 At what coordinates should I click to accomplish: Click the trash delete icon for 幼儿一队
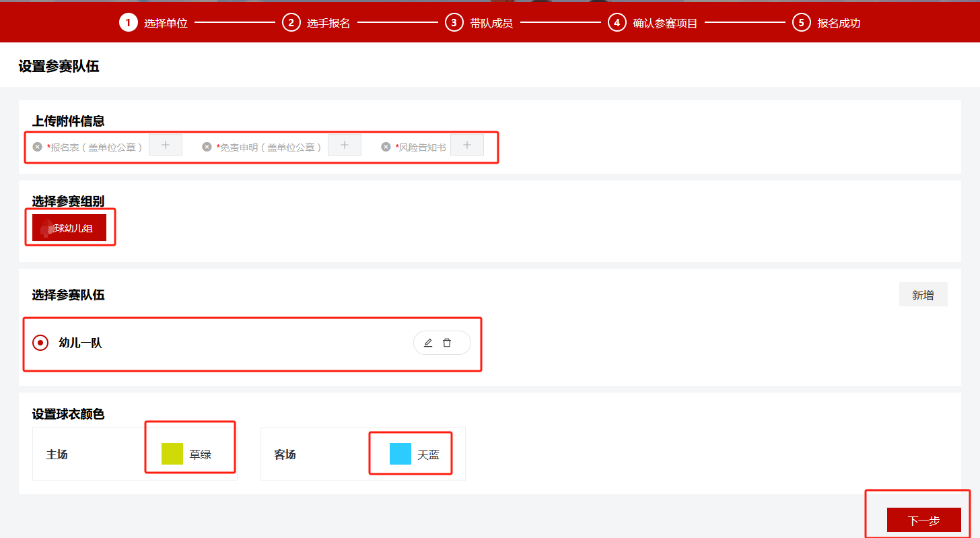point(447,343)
